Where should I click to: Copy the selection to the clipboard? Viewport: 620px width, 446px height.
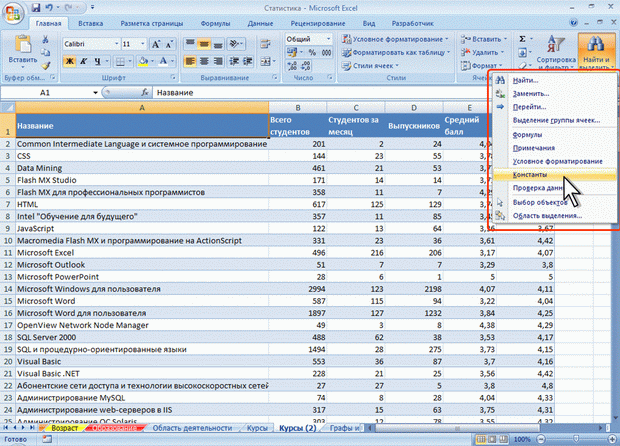(x=45, y=52)
